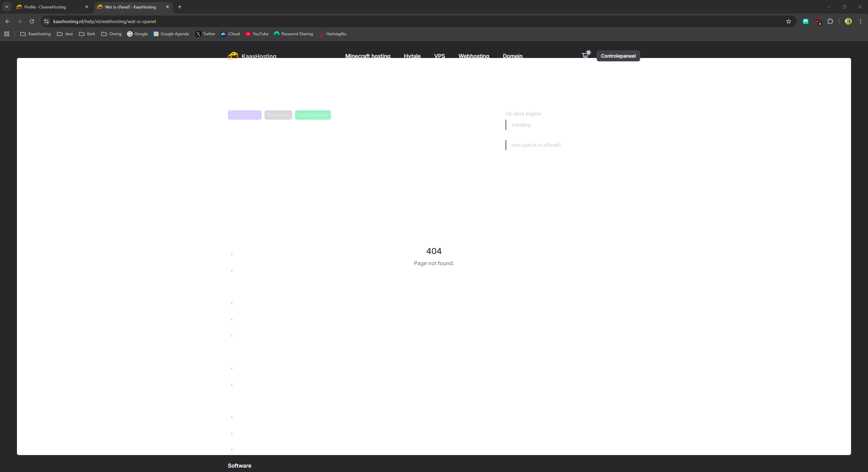
Task: Open a new browser tab
Action: [x=180, y=7]
